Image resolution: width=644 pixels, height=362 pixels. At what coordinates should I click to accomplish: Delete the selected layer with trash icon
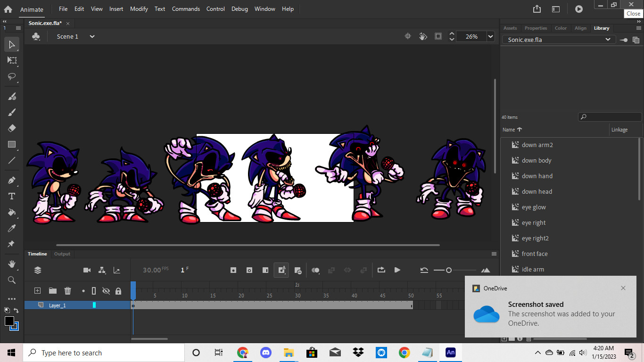(x=67, y=291)
